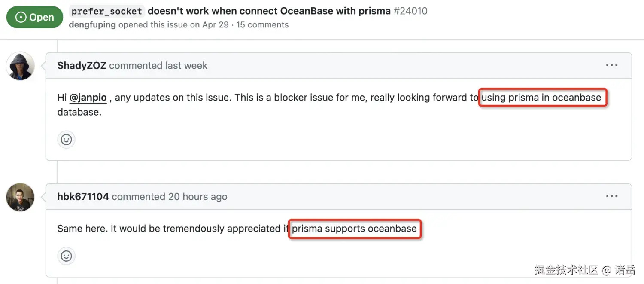Click ShadyZOZ's profile avatar
644x284 pixels.
pos(20,66)
